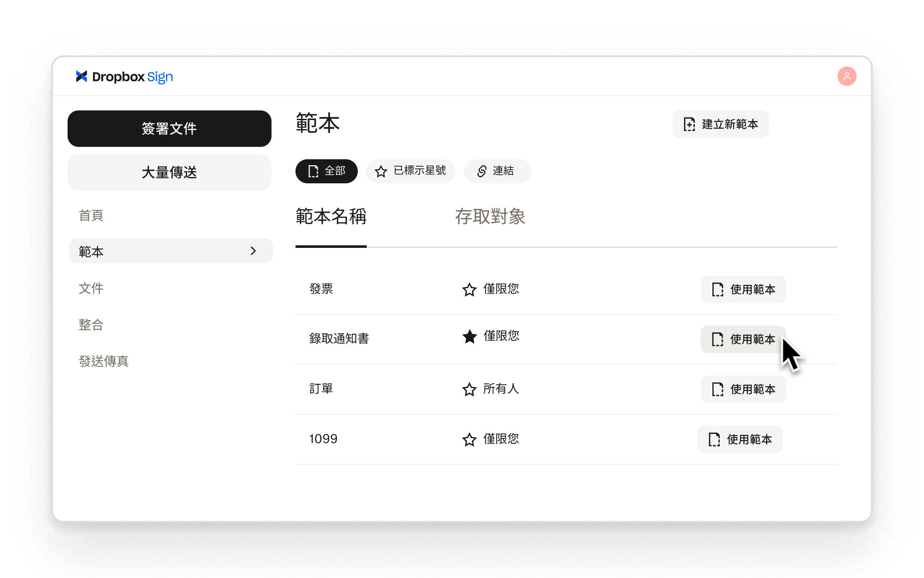
Task: Click 僅限您 access label for 發票
Action: (x=501, y=289)
